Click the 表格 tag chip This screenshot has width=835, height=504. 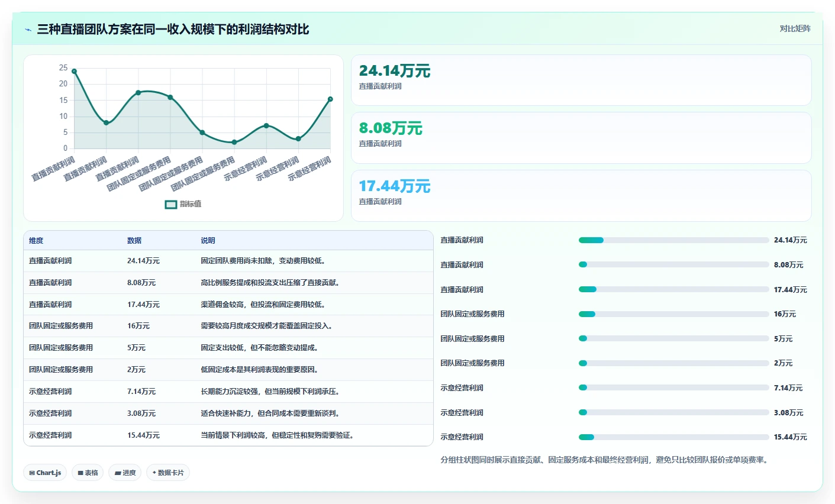[x=88, y=473]
